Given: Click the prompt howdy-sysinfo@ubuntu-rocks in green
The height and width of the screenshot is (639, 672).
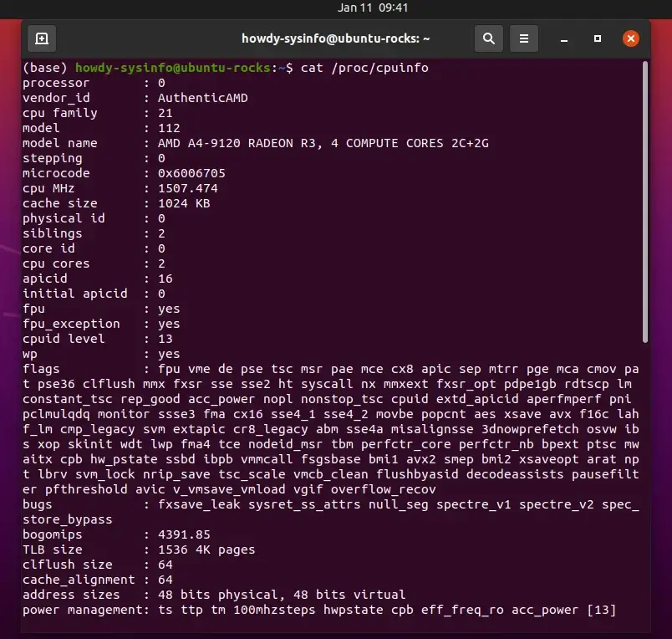Looking at the screenshot, I should 173,68.
